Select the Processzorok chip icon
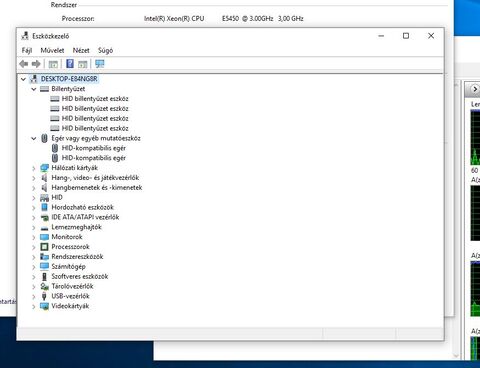480x368 pixels. [x=44, y=247]
